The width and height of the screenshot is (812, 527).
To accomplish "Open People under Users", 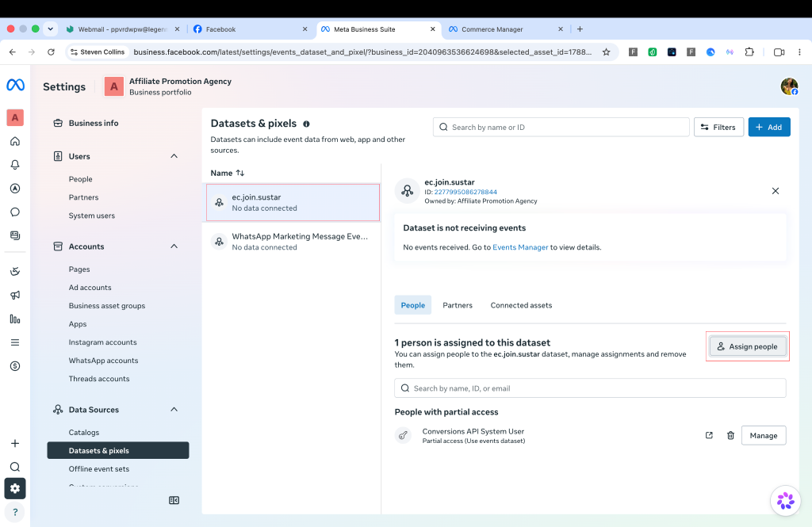I will pos(80,179).
